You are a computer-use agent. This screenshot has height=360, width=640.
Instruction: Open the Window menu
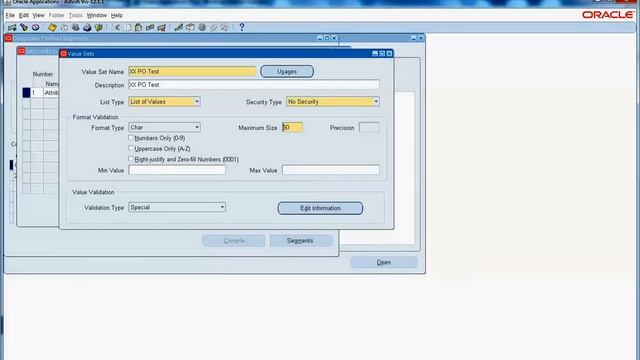click(96, 15)
